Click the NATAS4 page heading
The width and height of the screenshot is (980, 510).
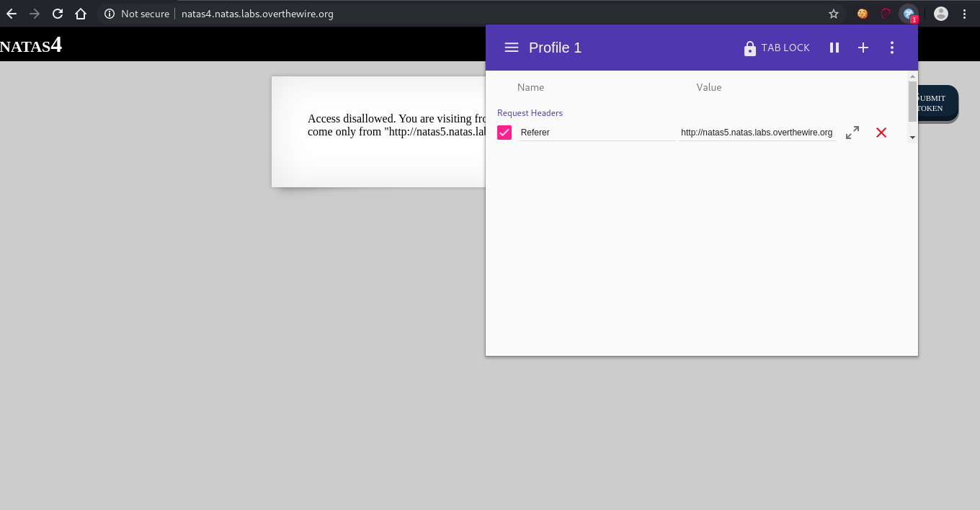[31, 45]
